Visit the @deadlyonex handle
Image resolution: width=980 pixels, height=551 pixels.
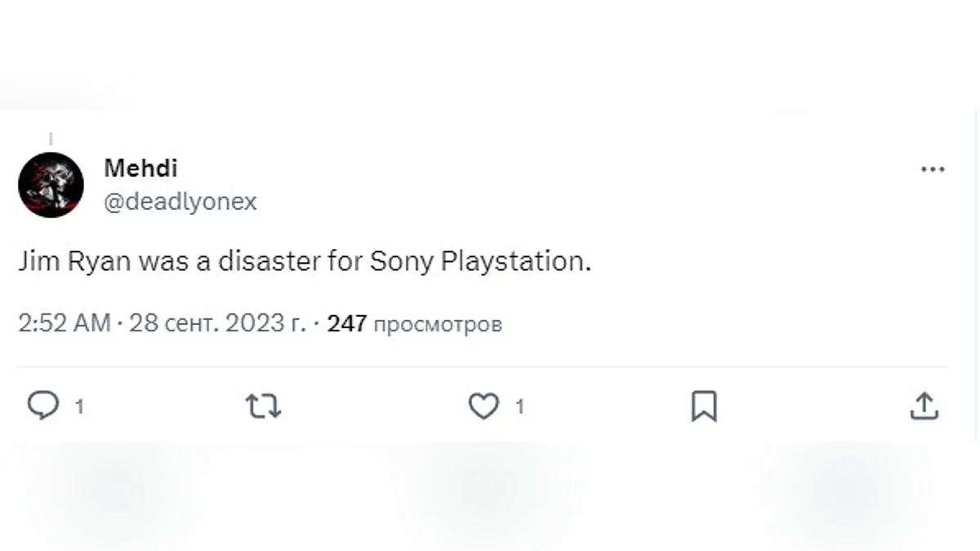tap(180, 202)
